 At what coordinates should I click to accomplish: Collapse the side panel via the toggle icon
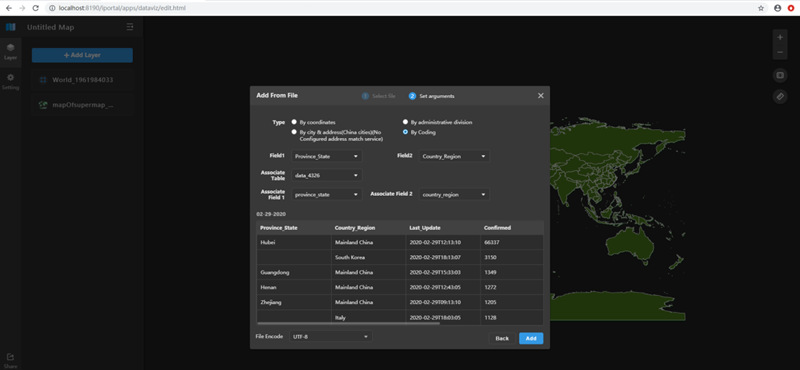130,27
